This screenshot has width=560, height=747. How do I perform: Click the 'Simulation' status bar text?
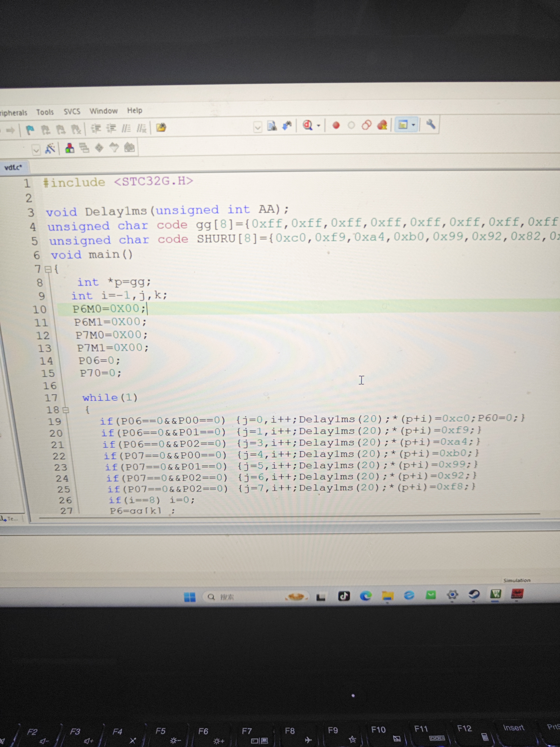click(516, 580)
